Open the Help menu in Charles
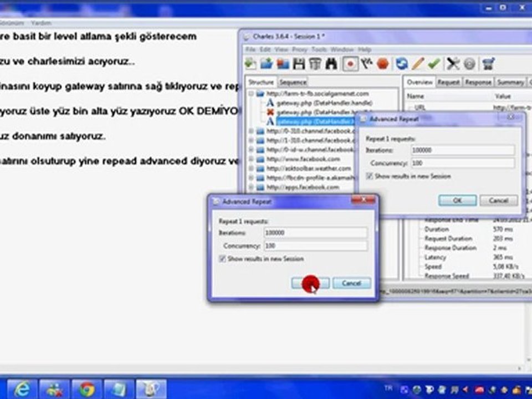Viewport: 532px width, 399px height. coord(365,49)
